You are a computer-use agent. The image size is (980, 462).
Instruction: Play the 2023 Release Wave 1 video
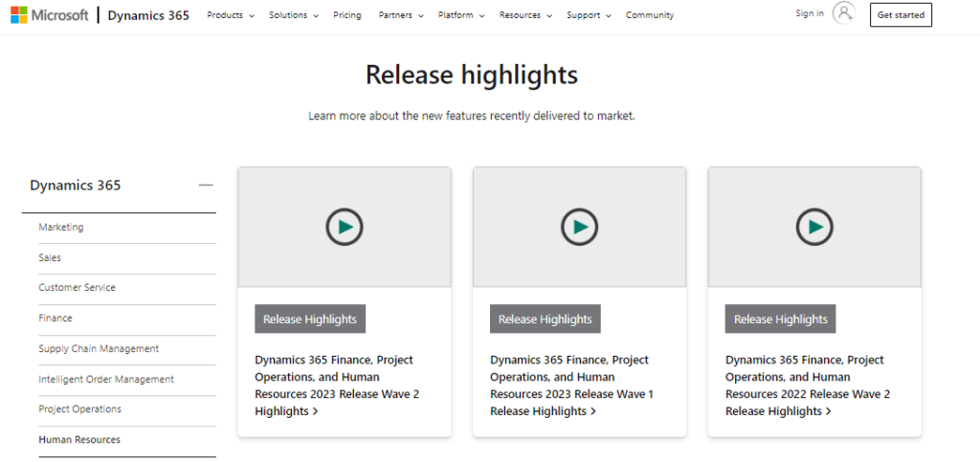pos(579,227)
